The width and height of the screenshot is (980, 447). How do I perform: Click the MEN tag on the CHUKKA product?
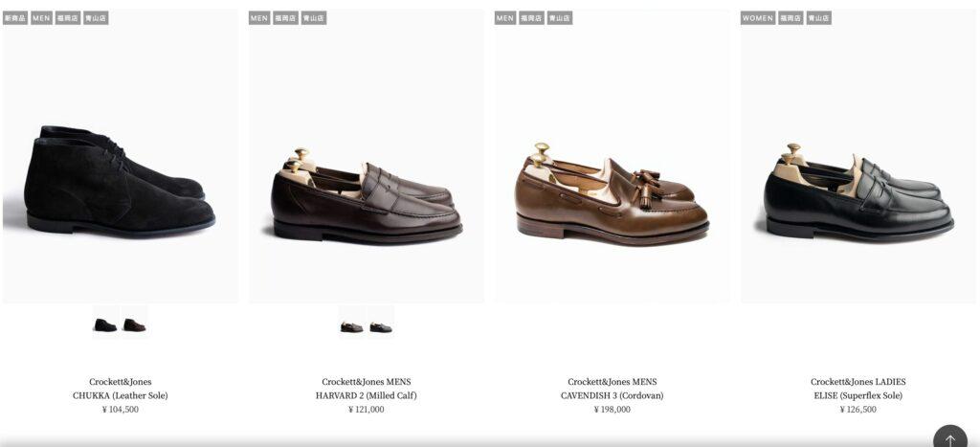tap(41, 18)
